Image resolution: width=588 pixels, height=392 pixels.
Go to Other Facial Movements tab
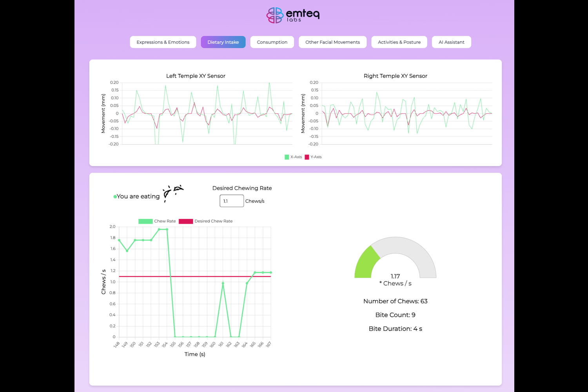[x=332, y=42]
